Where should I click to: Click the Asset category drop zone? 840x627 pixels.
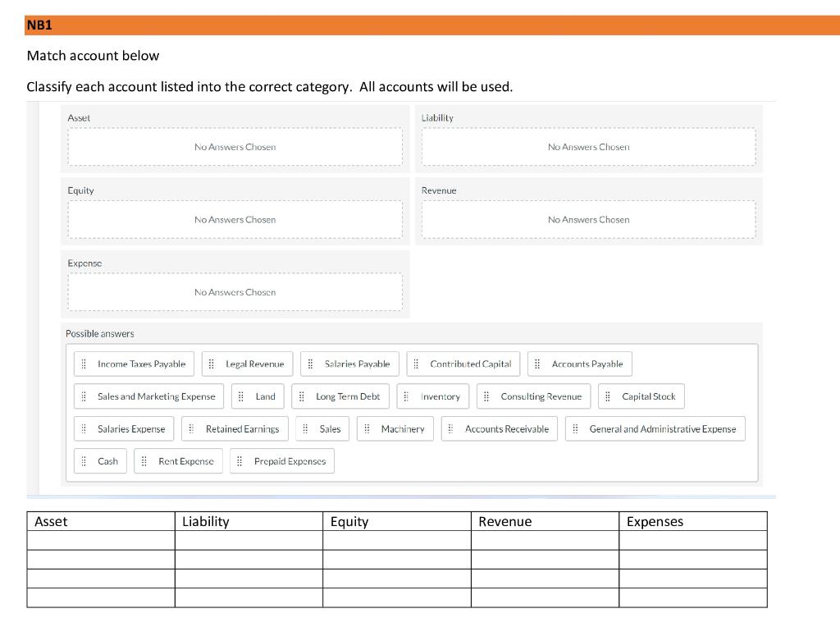coord(235,147)
